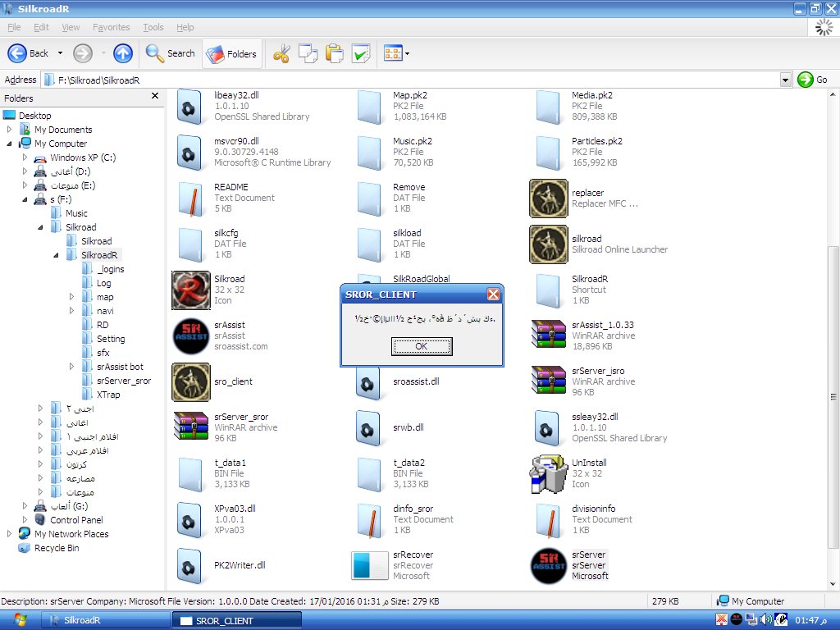Click the Cut scissors icon
This screenshot has width=840, height=630.
pos(281,53)
